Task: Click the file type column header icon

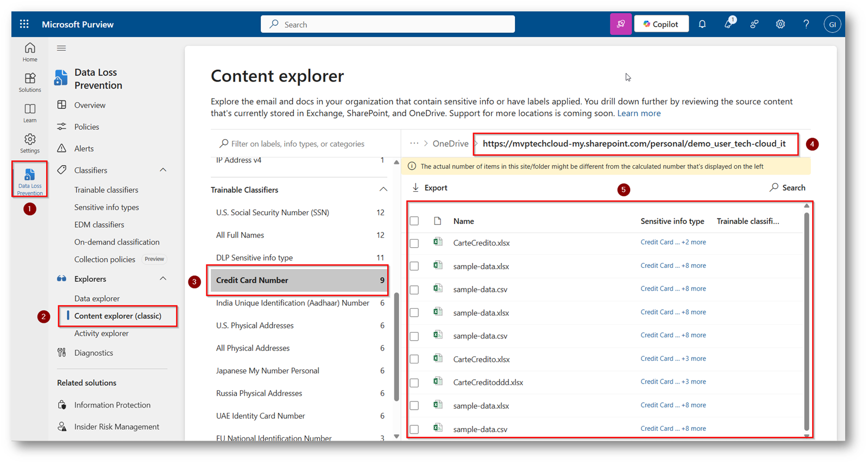Action: click(437, 221)
